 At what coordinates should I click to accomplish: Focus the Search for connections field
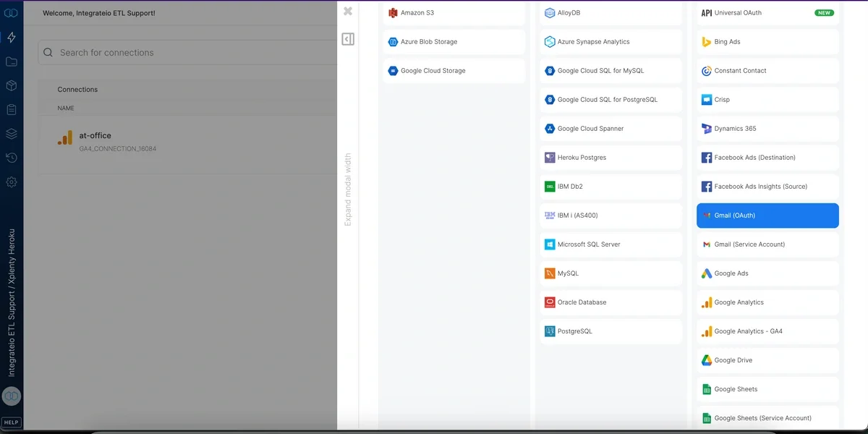pos(187,53)
